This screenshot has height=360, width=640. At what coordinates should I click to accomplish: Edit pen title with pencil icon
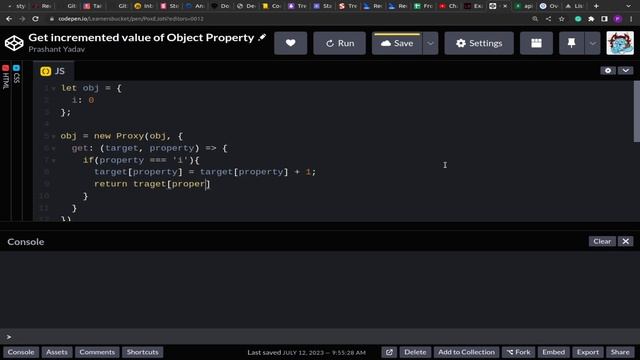262,37
